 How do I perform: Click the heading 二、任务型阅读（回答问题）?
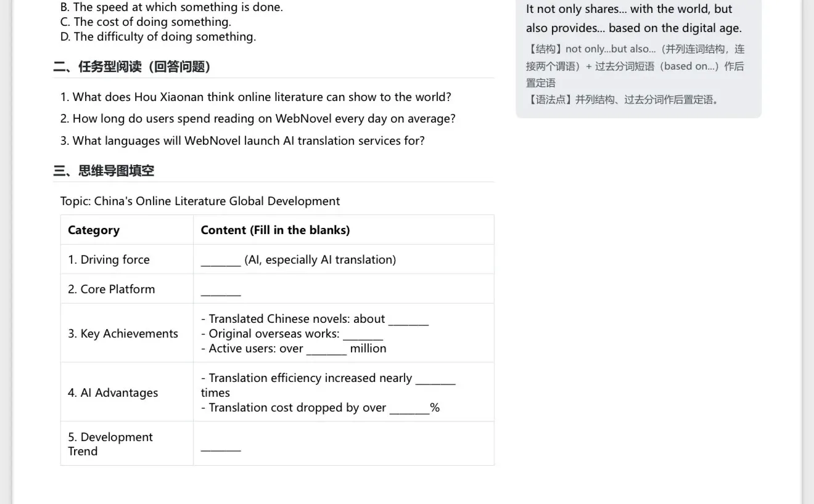coord(132,67)
